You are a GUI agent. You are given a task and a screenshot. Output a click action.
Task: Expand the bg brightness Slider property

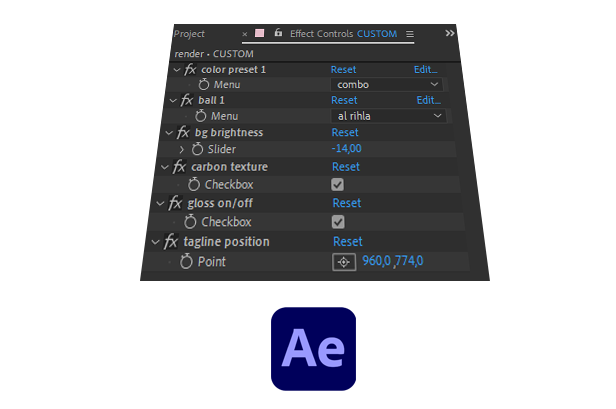click(181, 149)
